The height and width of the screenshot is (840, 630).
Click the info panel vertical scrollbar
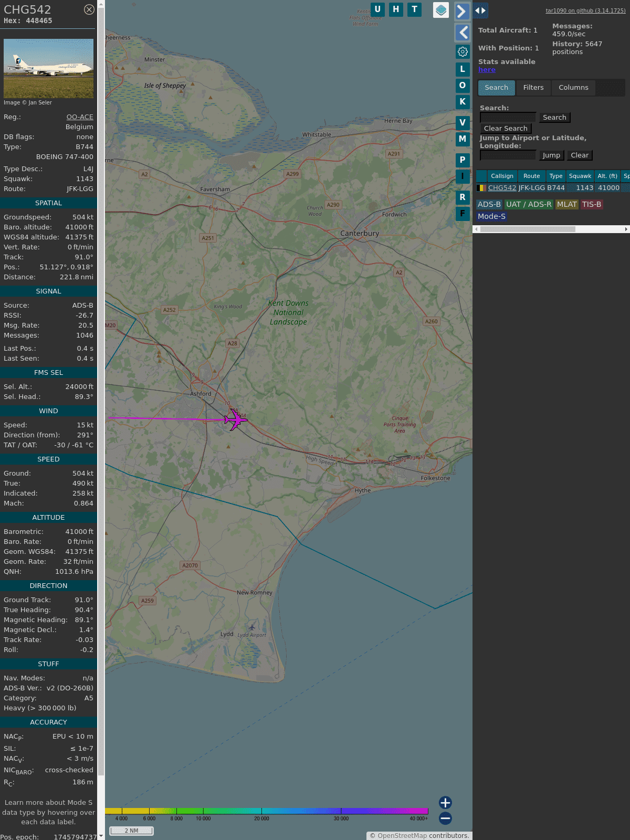pyautogui.click(x=101, y=391)
